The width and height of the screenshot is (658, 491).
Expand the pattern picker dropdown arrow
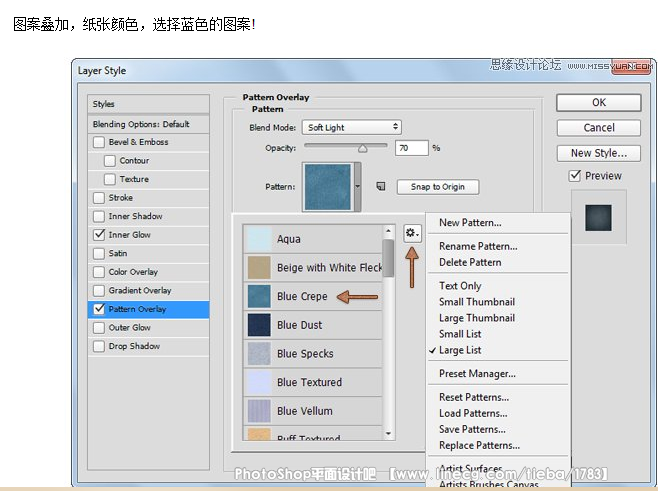click(358, 186)
